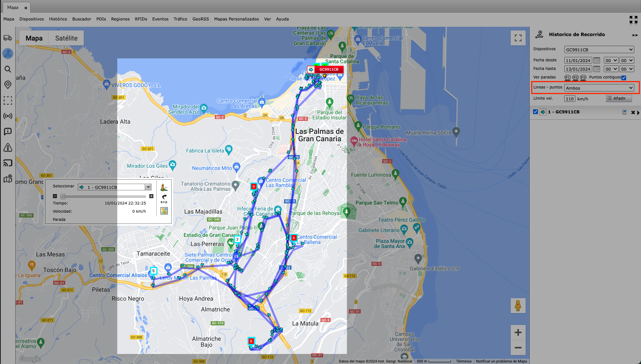641x364 pixels.
Task: Open Fecha desde minute dropdown
Action: click(x=626, y=60)
